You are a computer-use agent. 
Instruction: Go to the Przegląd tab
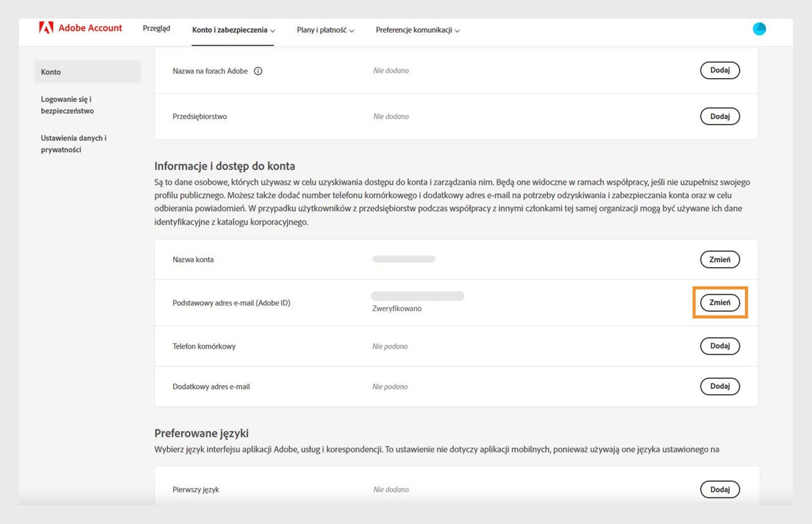pyautogui.click(x=156, y=28)
